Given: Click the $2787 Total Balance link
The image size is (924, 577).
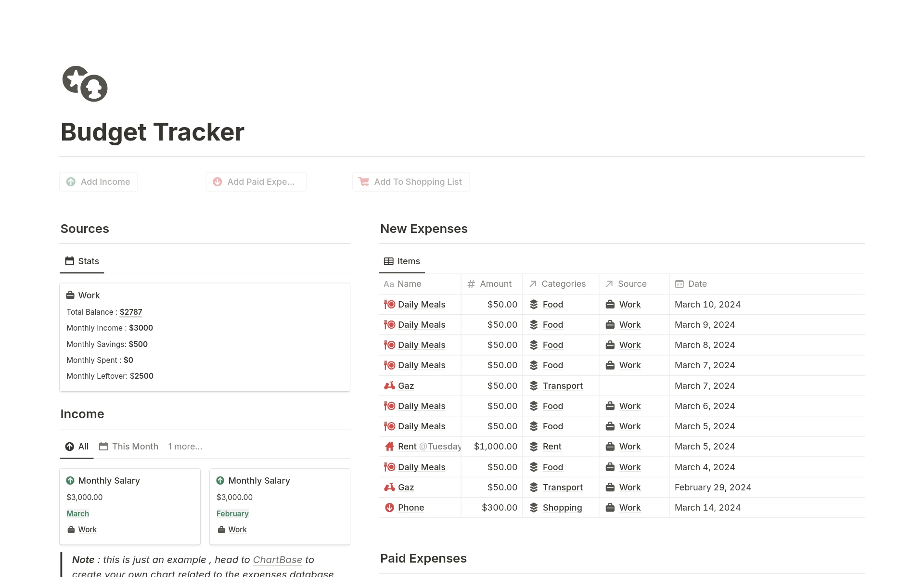Looking at the screenshot, I should click(131, 312).
